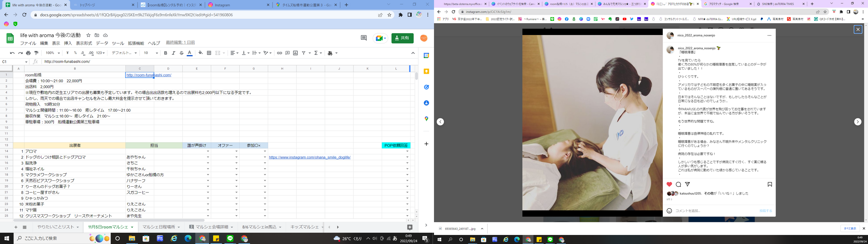Switch to マルシェ日程場所 sheet tab
Image resolution: width=868 pixels, height=244 pixels.
point(161,227)
